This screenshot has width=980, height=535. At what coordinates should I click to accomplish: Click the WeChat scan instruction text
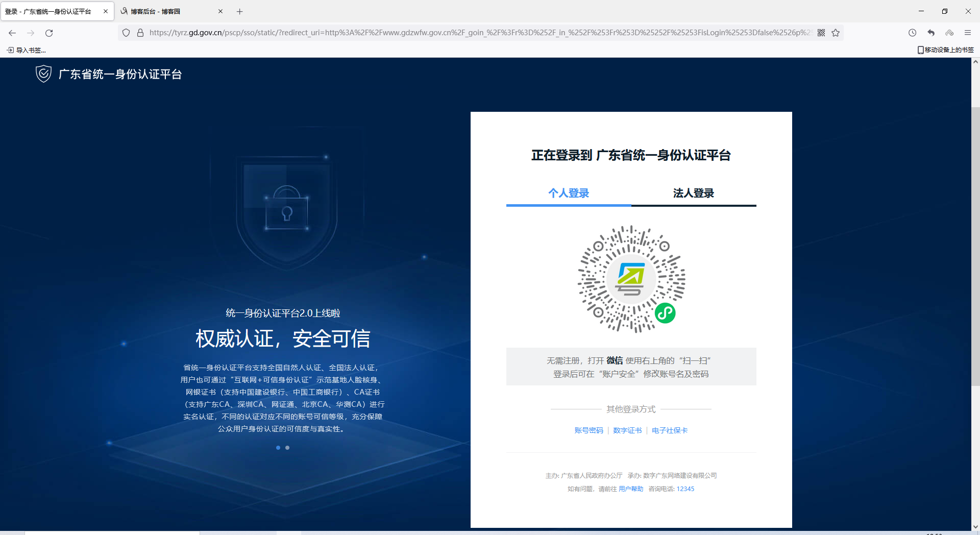[631, 367]
